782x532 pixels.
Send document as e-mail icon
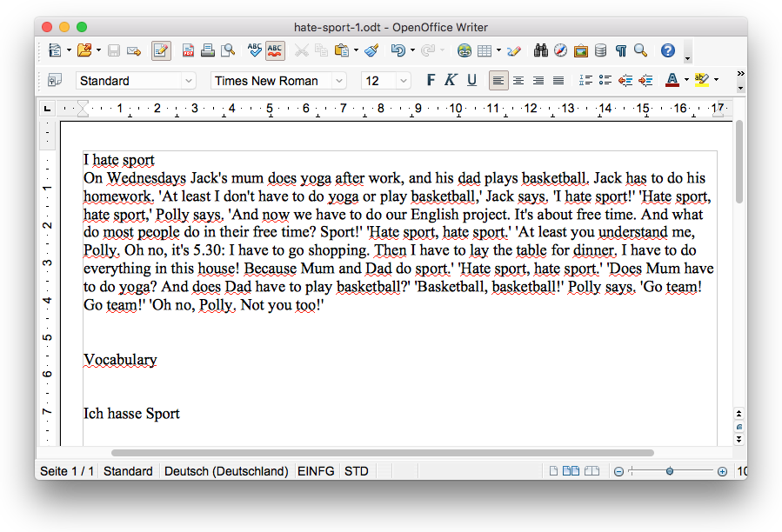coord(134,50)
